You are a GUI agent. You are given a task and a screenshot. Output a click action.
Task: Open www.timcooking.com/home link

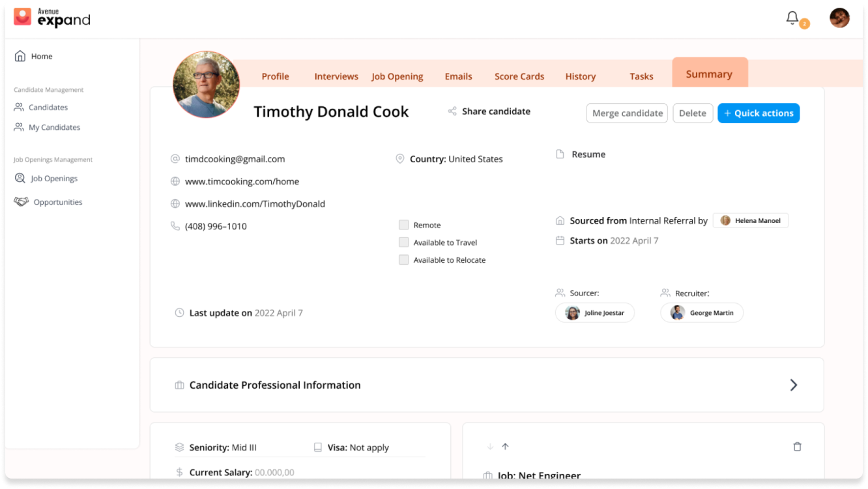[242, 181]
